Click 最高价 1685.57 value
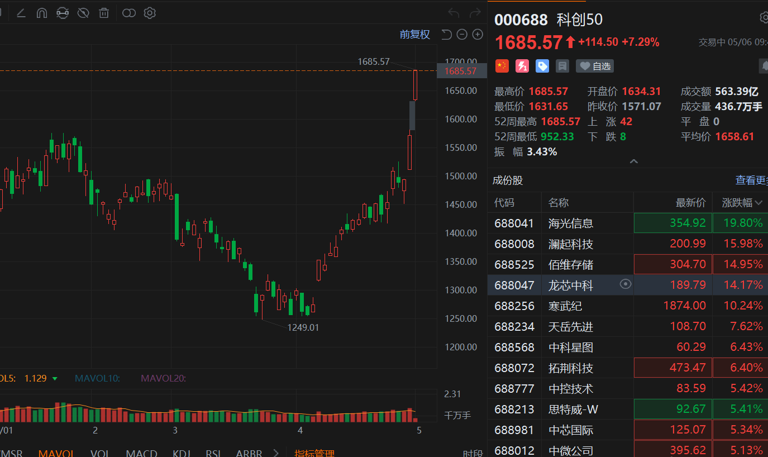This screenshot has width=768, height=457. coord(548,91)
